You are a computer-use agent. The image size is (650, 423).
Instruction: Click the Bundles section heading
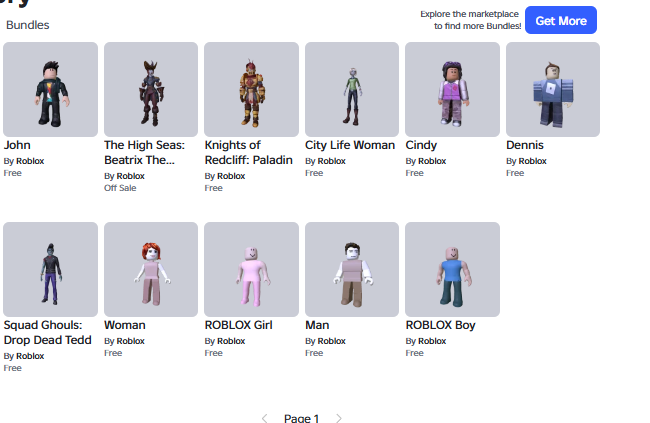(27, 25)
